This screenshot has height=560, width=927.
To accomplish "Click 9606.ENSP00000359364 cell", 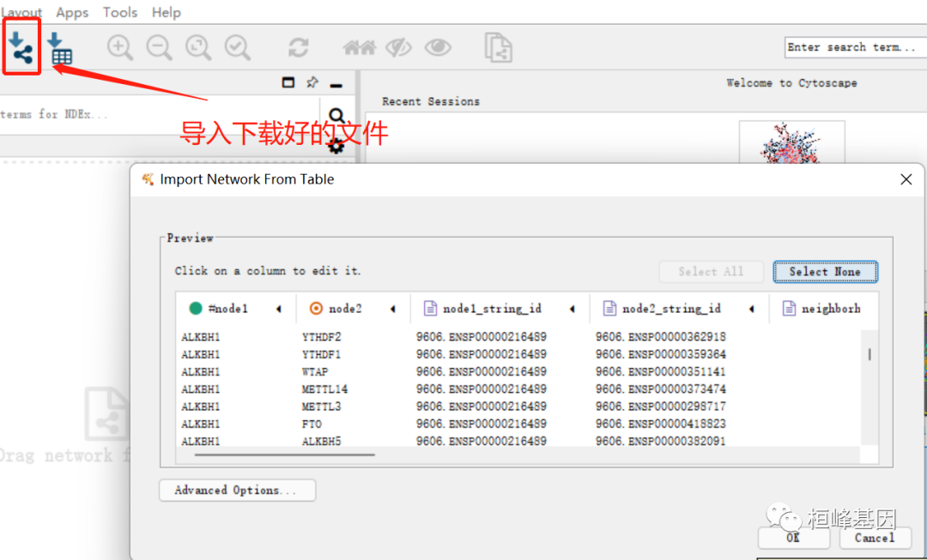I will pos(660,354).
